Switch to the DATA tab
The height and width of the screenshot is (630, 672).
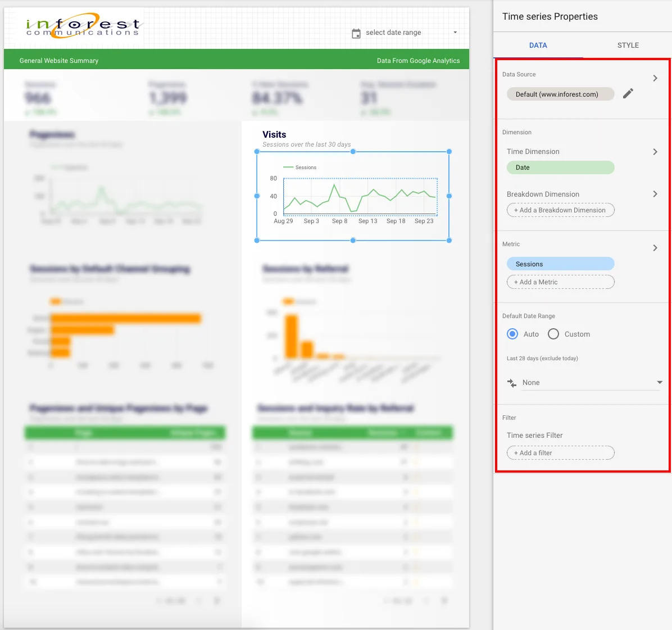[538, 45]
